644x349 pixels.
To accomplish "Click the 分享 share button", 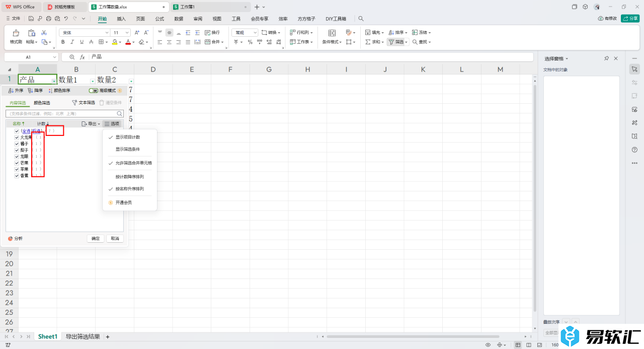I will (630, 19).
